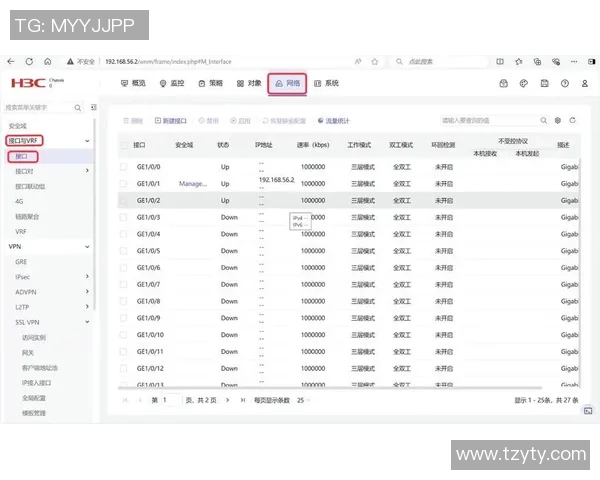Sort by the 状态 column header
The height and width of the screenshot is (480, 600).
pos(223,145)
